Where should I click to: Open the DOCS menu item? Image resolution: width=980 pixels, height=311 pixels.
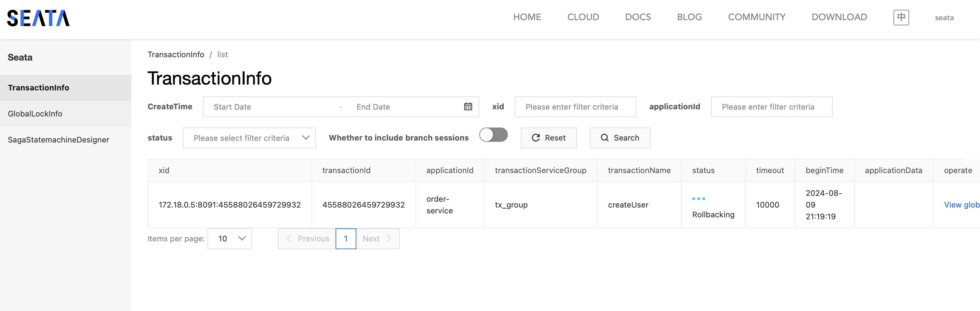point(638,17)
